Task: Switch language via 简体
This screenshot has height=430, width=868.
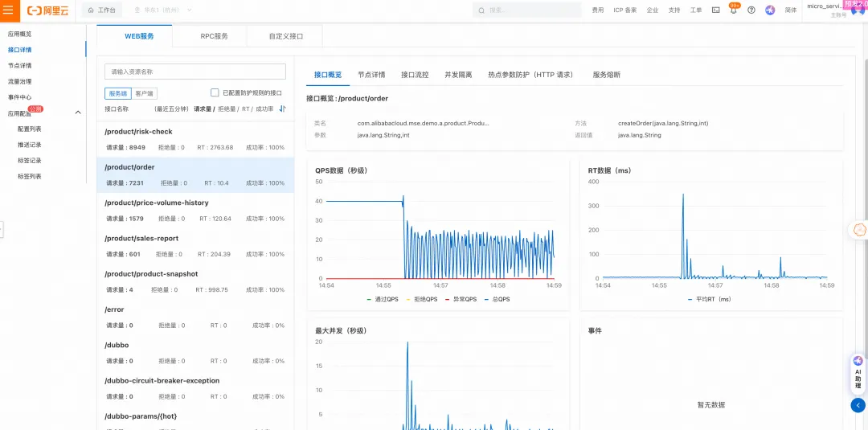Action: coord(791,10)
